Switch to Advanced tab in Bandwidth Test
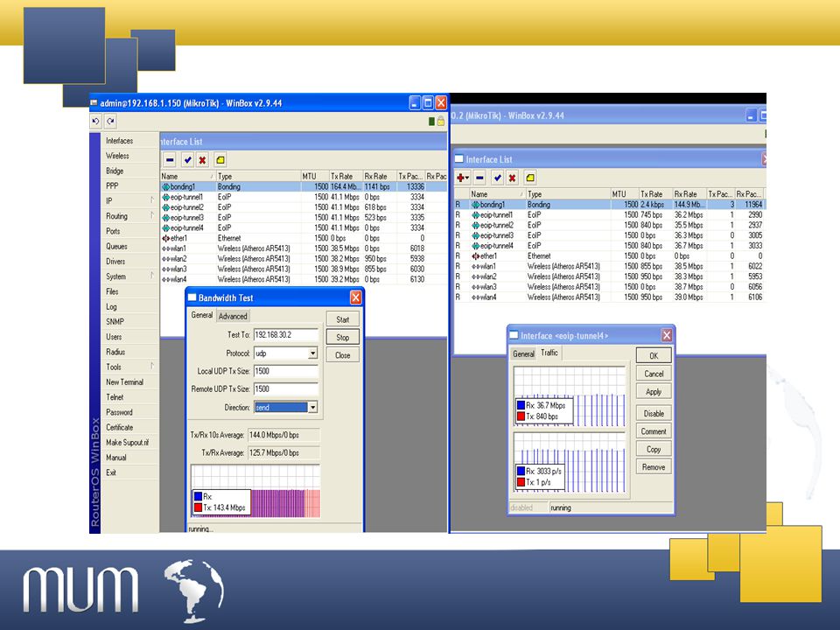 point(233,316)
